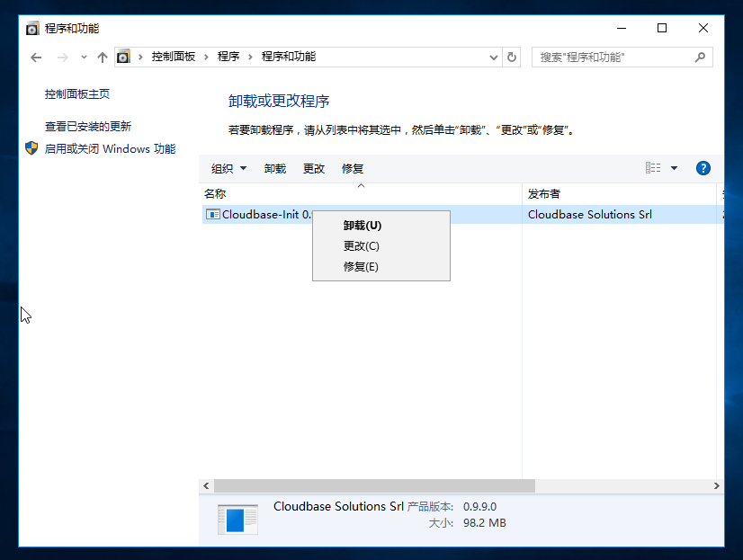Click 卸载 in the toolbar
743x560 pixels.
[x=275, y=168]
